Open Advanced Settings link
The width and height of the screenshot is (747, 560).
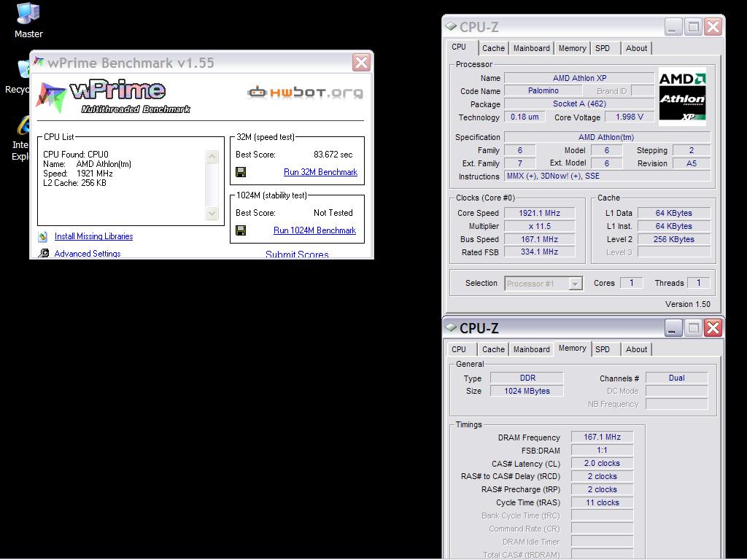(88, 253)
